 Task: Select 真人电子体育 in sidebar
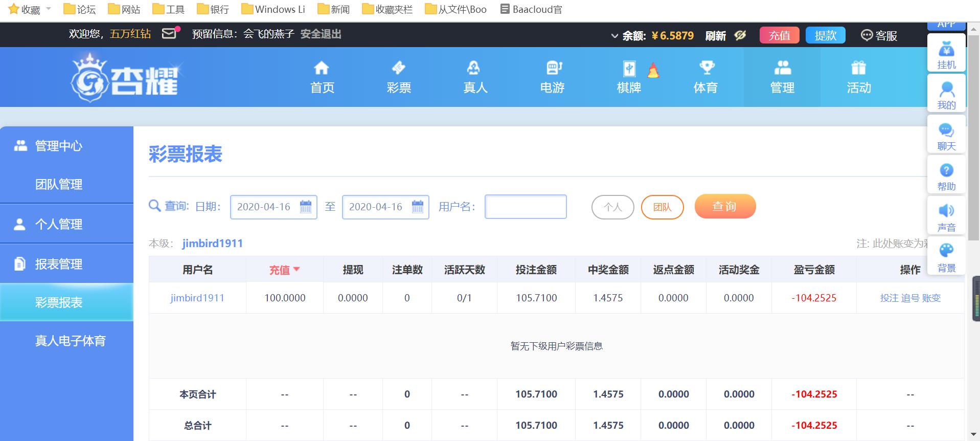tap(70, 341)
